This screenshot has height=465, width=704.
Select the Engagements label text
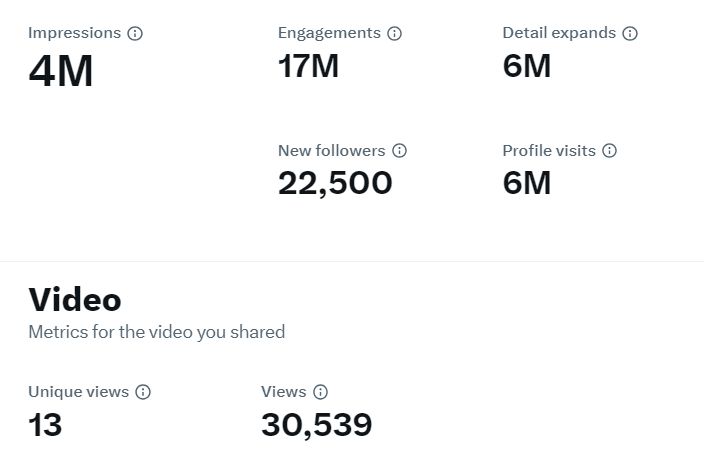click(x=329, y=34)
